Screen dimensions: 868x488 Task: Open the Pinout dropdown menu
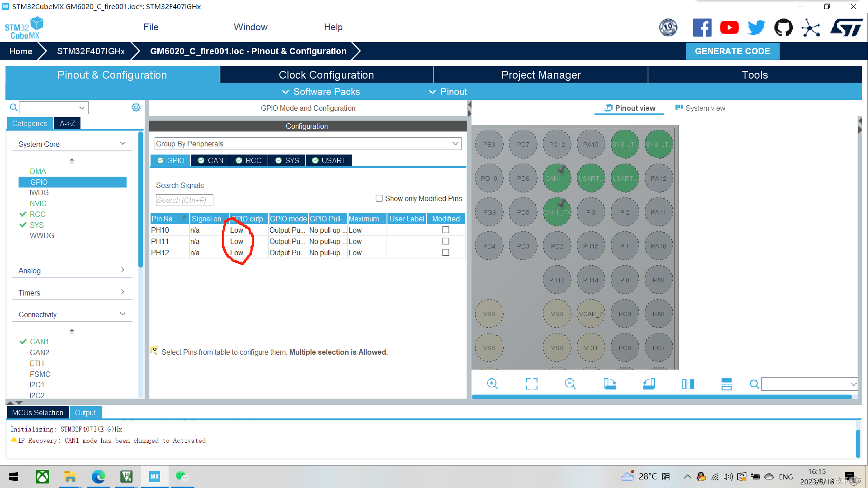point(448,92)
